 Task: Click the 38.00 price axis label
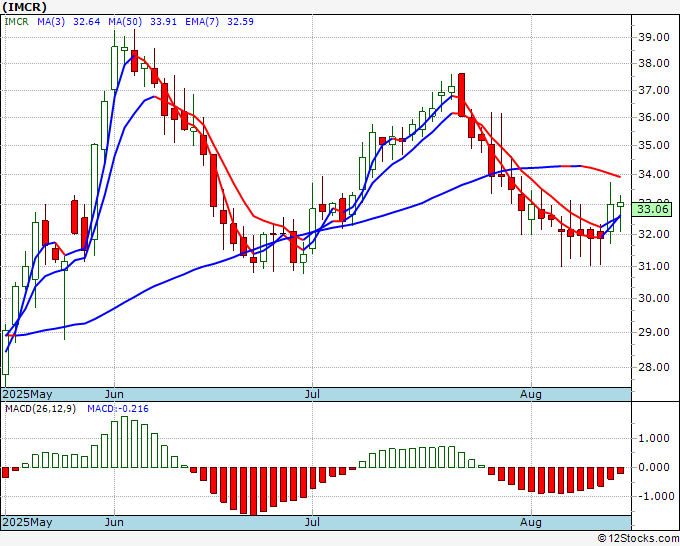[x=654, y=63]
